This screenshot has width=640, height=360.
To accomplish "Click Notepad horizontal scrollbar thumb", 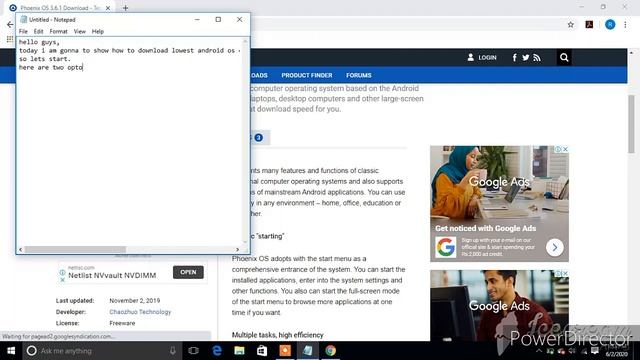I will point(75,249).
